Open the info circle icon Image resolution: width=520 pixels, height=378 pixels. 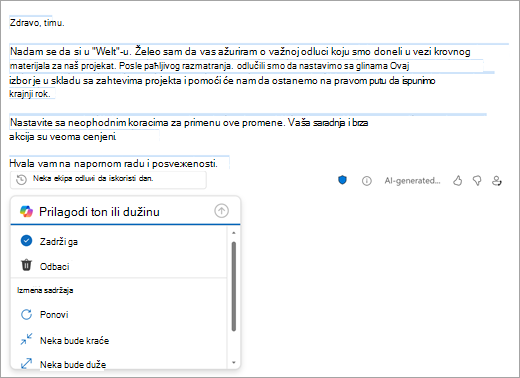pyautogui.click(x=366, y=181)
